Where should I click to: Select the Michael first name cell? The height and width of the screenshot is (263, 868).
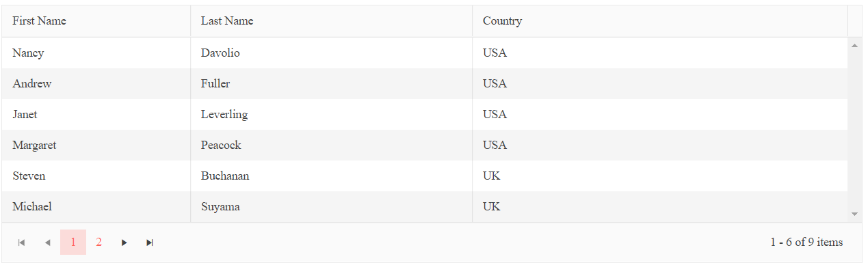[96, 206]
